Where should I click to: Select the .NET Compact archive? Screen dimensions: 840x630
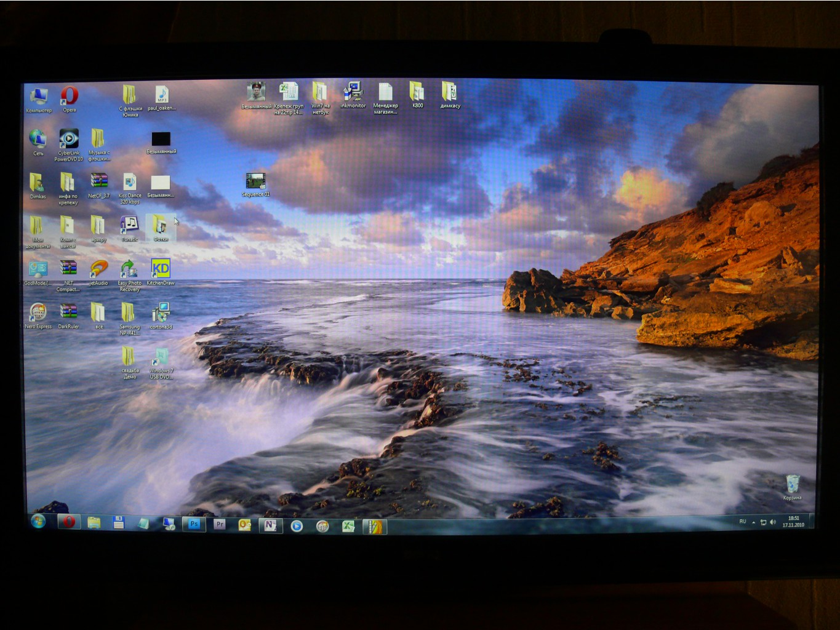click(x=68, y=276)
